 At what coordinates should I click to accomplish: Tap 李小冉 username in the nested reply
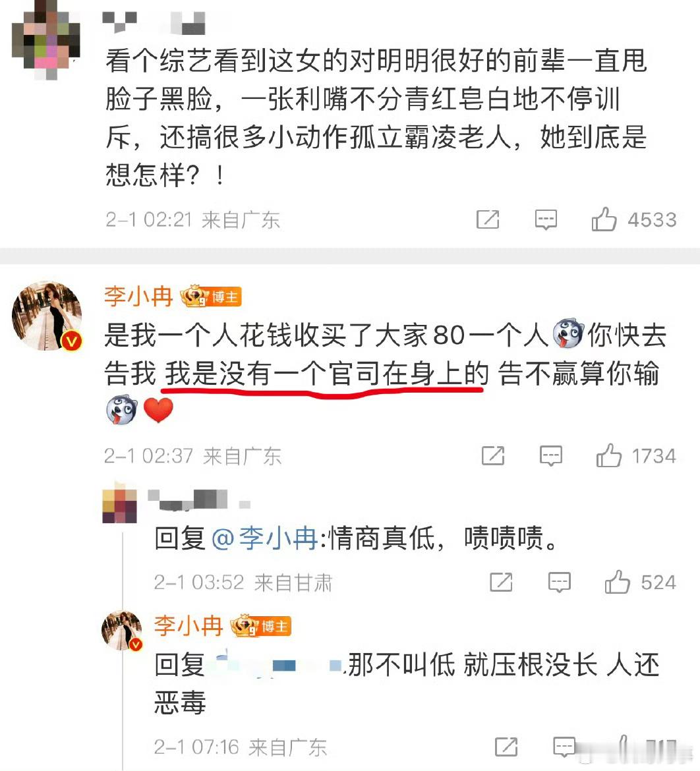point(189,627)
